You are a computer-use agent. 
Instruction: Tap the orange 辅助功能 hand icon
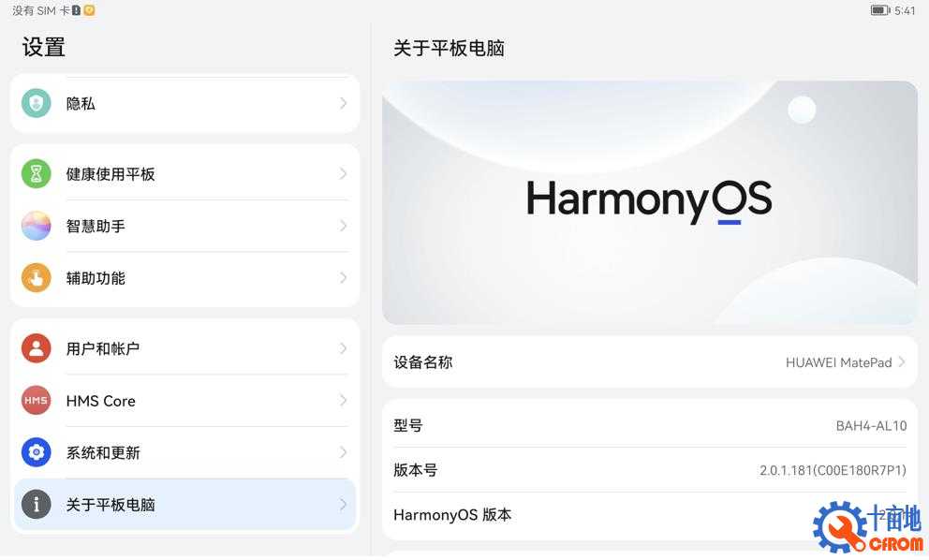click(37, 278)
